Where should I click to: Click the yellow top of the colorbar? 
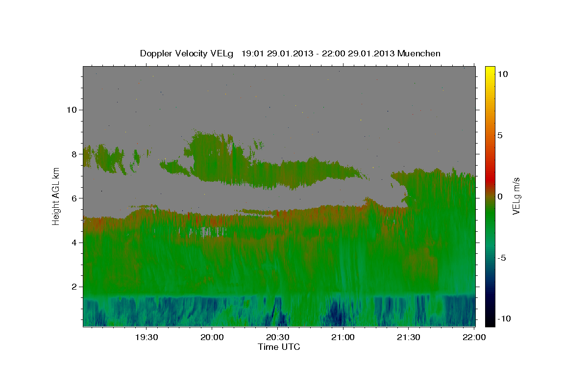490,71
